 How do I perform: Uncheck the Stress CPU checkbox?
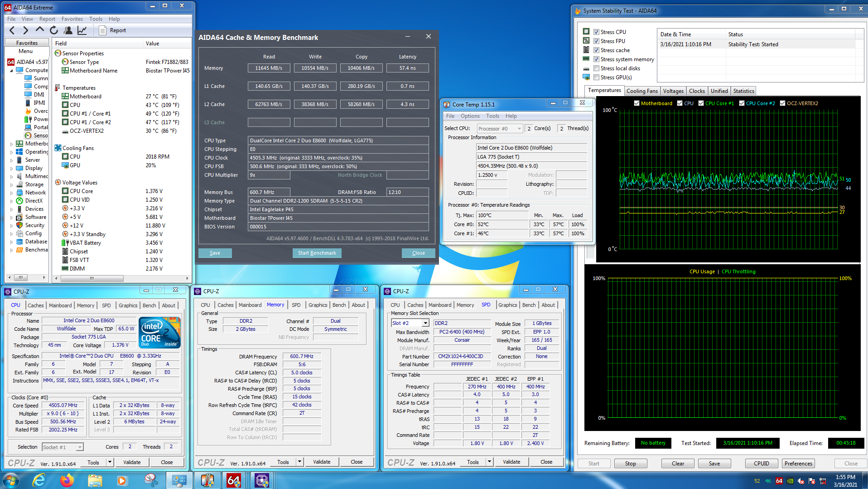597,32
